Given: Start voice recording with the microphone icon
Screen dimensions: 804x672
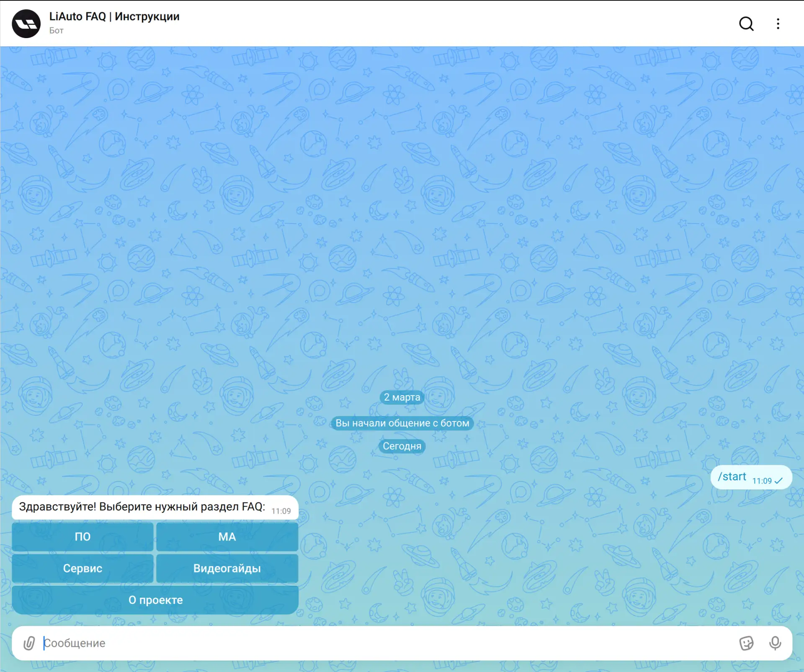Looking at the screenshot, I should 775,643.
